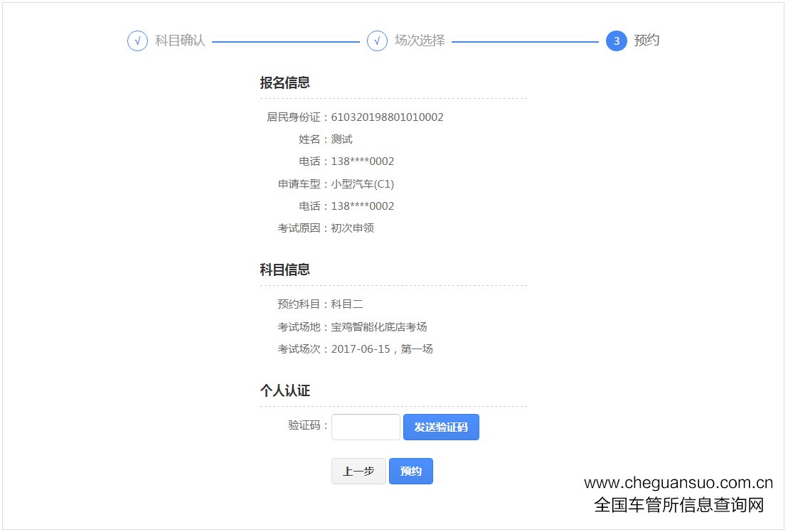
Task: Submit with the blue 预约 button
Action: 410,472
